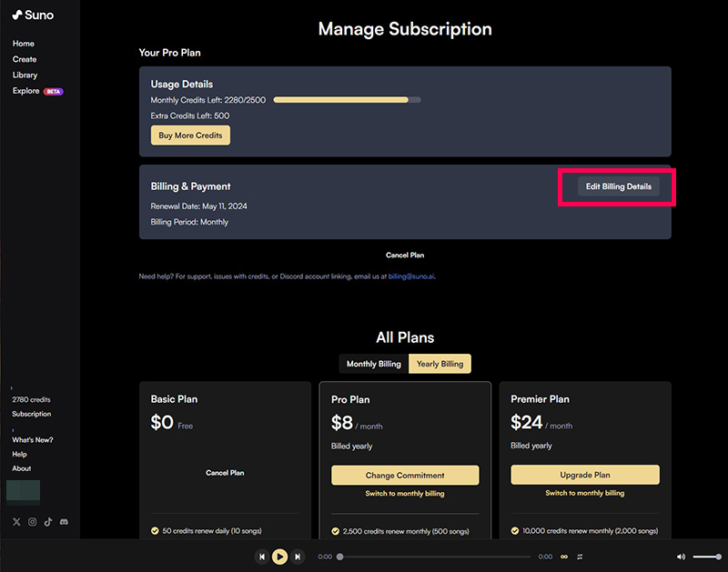Viewport: 728px width, 572px height.
Task: Skip to the next track
Action: [298, 557]
